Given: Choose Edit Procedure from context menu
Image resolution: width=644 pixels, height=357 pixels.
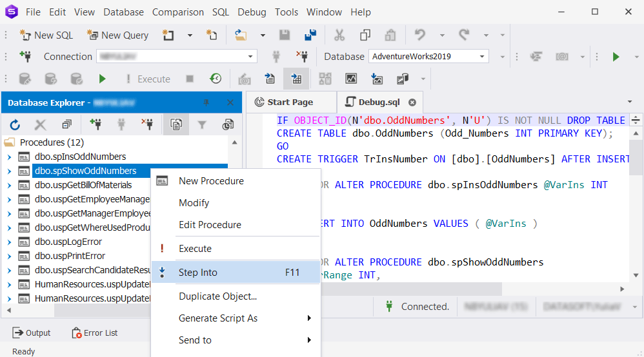Looking at the screenshot, I should (236, 225).
